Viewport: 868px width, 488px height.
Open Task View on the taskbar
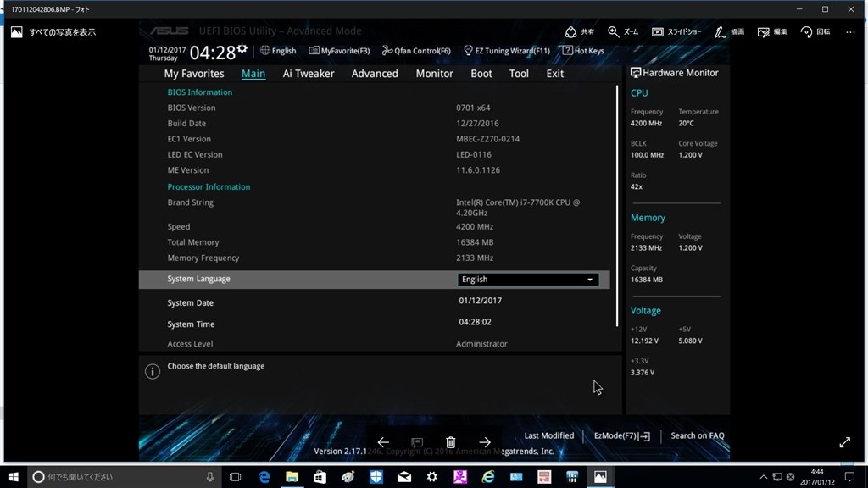click(x=236, y=477)
